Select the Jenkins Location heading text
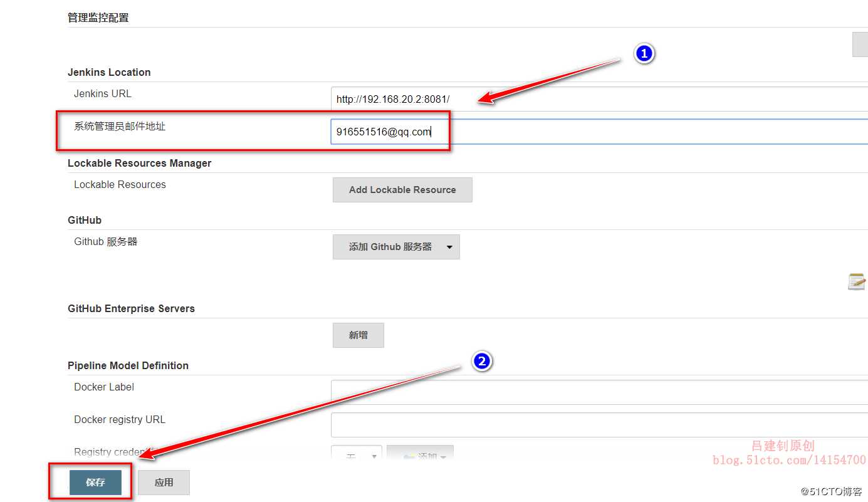This screenshot has width=868, height=502. (x=109, y=72)
